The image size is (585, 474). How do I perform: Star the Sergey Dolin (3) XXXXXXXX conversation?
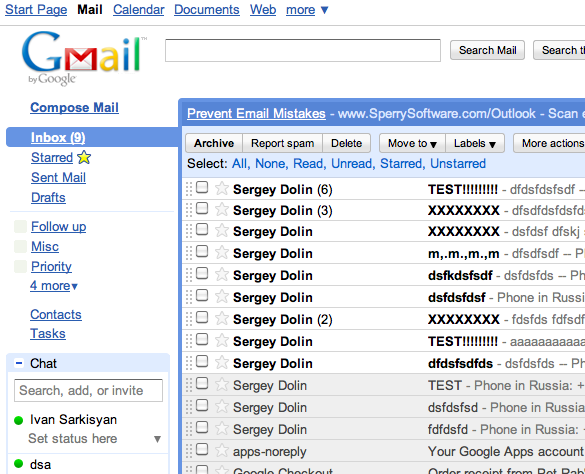click(222, 209)
